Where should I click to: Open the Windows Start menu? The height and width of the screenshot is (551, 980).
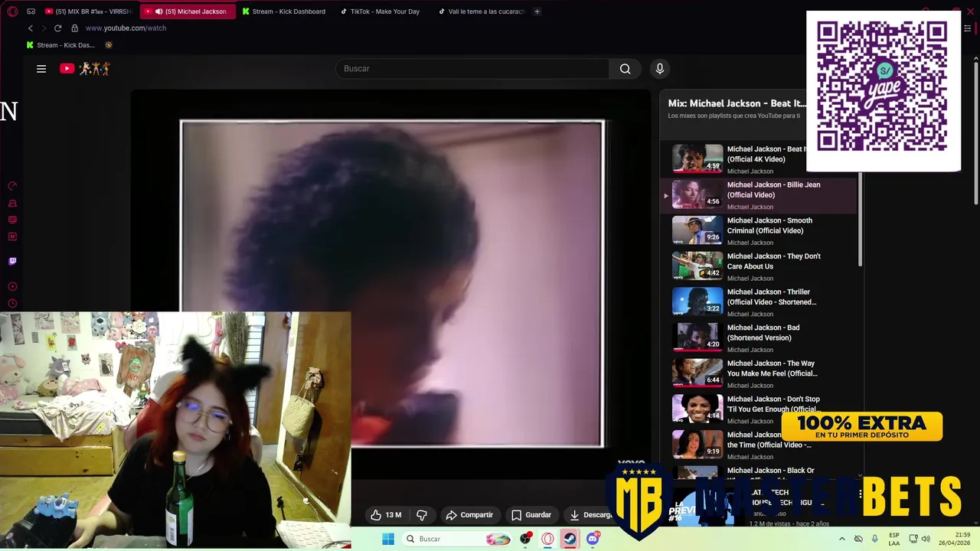(x=388, y=539)
